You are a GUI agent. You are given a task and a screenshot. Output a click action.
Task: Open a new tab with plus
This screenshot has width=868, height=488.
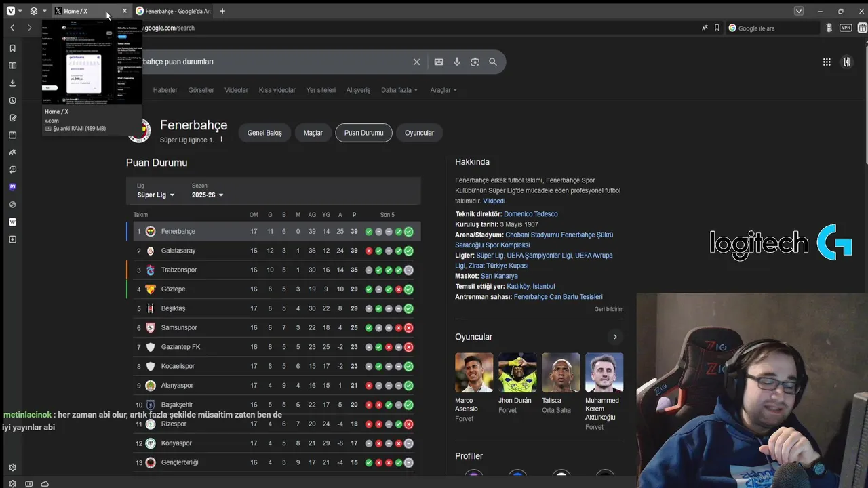(222, 11)
